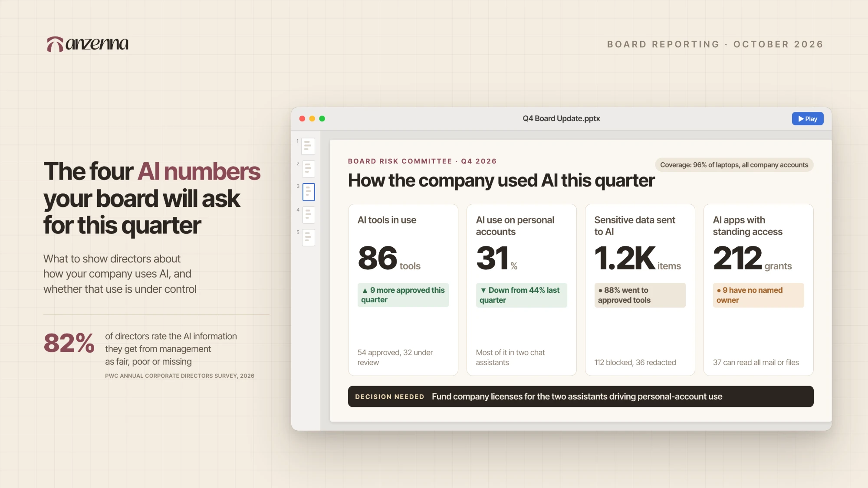Click '88% went to approved tools' badge

point(640,295)
